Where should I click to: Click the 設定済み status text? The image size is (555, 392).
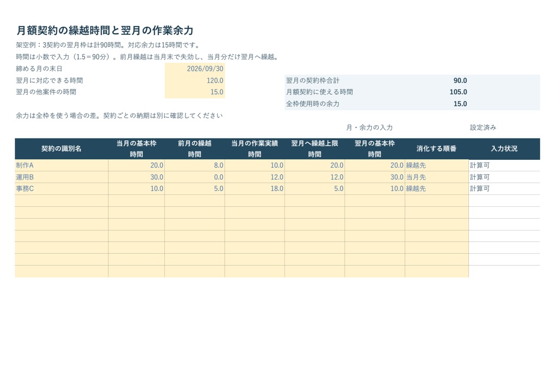click(483, 128)
